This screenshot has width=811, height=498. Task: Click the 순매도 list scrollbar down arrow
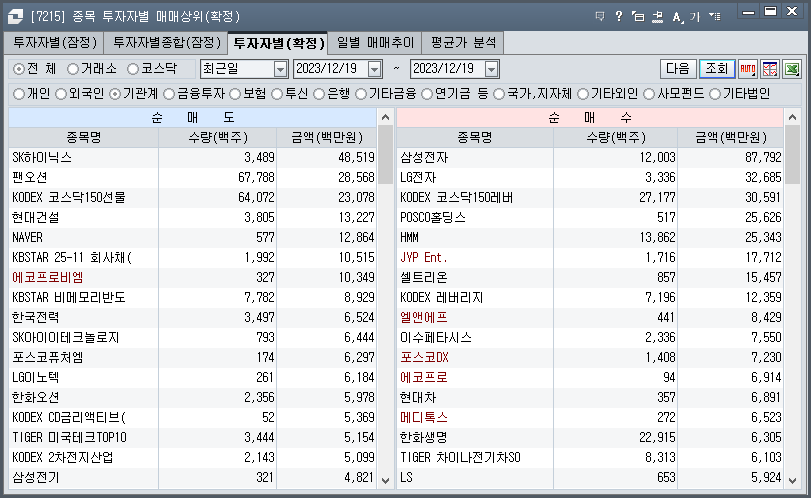pos(385,480)
